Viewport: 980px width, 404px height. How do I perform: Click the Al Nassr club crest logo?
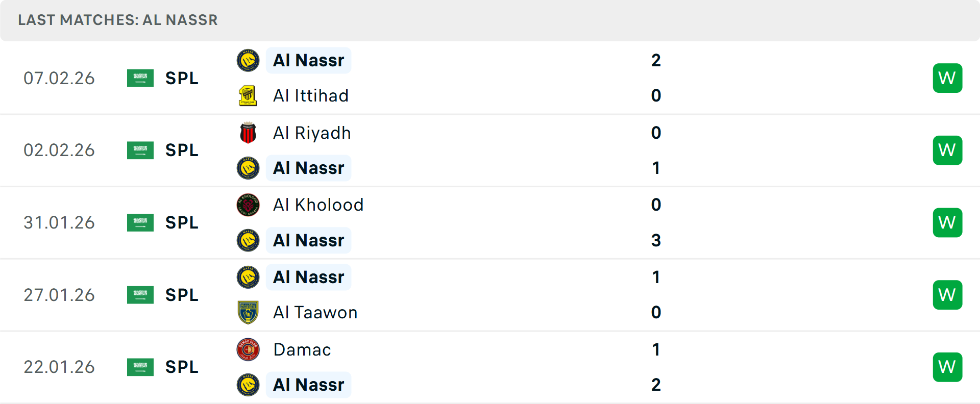tap(248, 60)
